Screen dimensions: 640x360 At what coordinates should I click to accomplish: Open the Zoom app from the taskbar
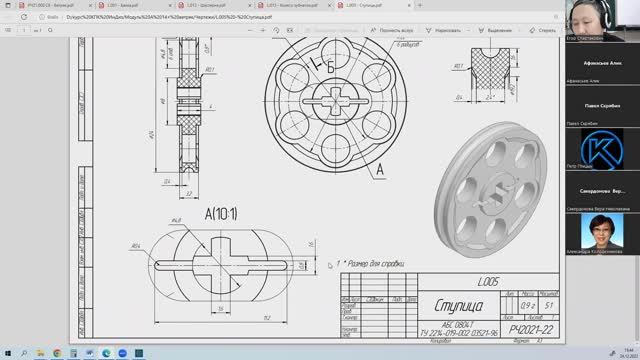(122, 353)
